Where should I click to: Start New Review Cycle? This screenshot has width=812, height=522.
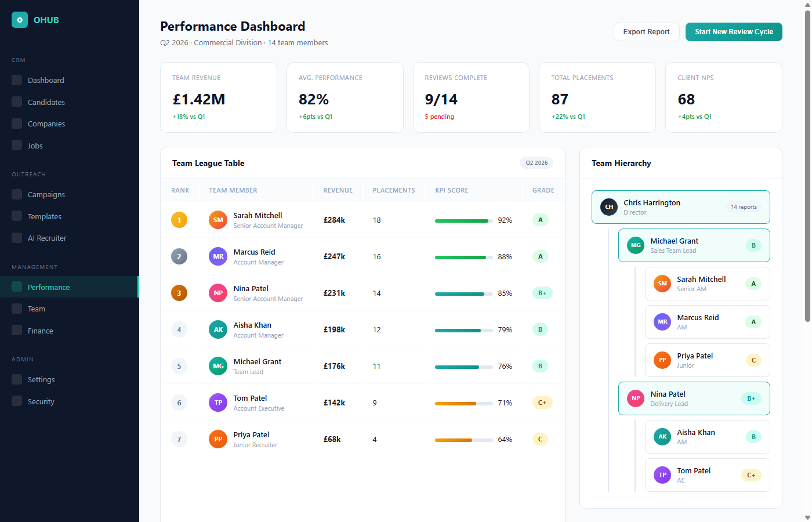[x=734, y=32]
